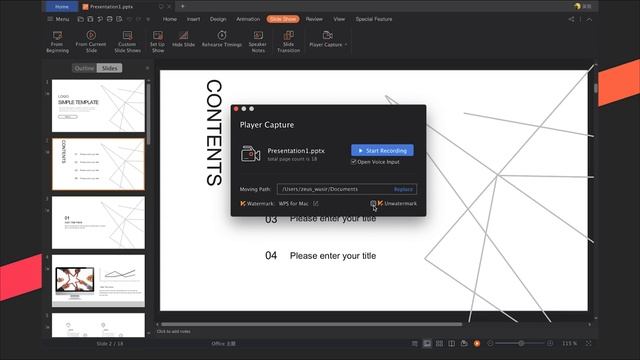Open the Special Feature tab
Viewport: 640px width, 360px height.
373,19
